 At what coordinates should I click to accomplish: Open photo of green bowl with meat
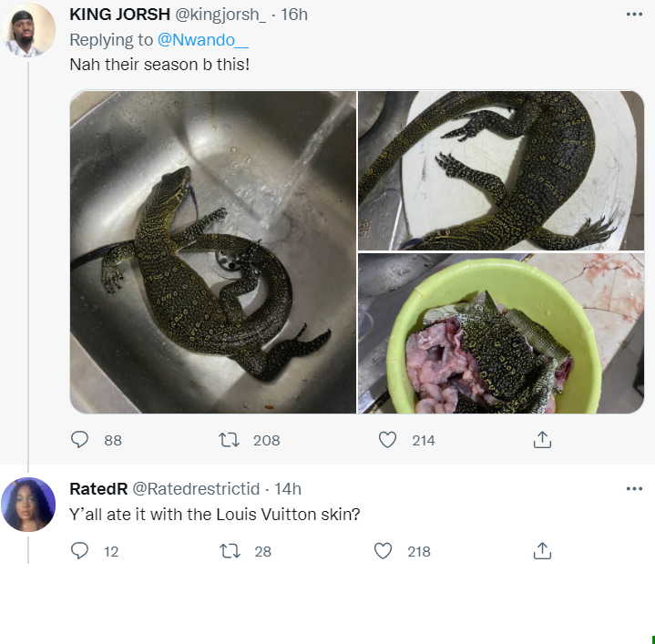(501, 333)
